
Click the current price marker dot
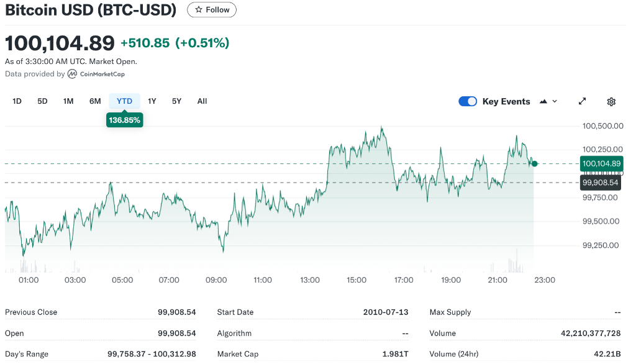tap(535, 164)
